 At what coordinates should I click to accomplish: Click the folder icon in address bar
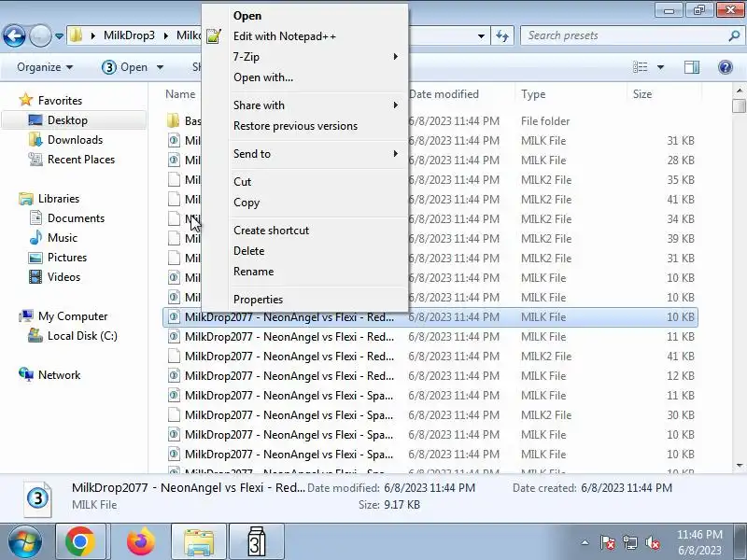(76, 35)
